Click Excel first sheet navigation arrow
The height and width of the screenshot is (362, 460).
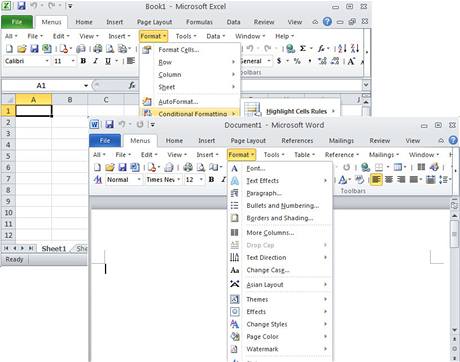pos(6,248)
